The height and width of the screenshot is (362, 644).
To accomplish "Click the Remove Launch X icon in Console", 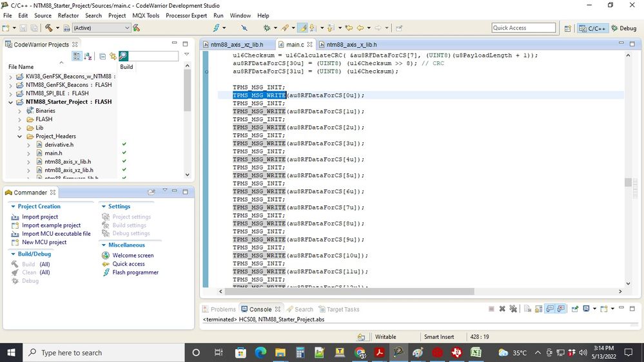I will (x=502, y=309).
